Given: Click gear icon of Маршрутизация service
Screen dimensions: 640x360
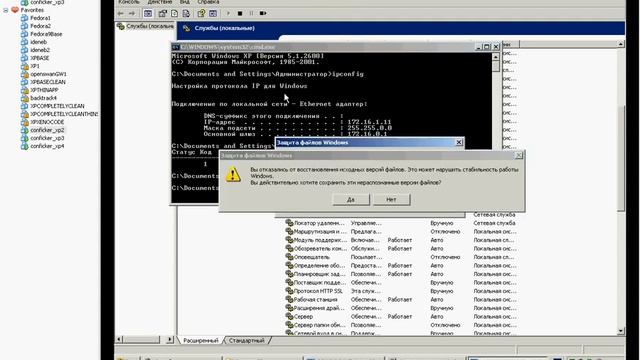Looking at the screenshot, I should point(289,231).
